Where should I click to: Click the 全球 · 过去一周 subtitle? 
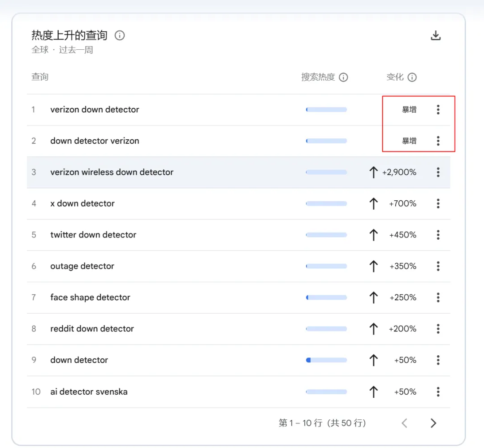click(62, 50)
